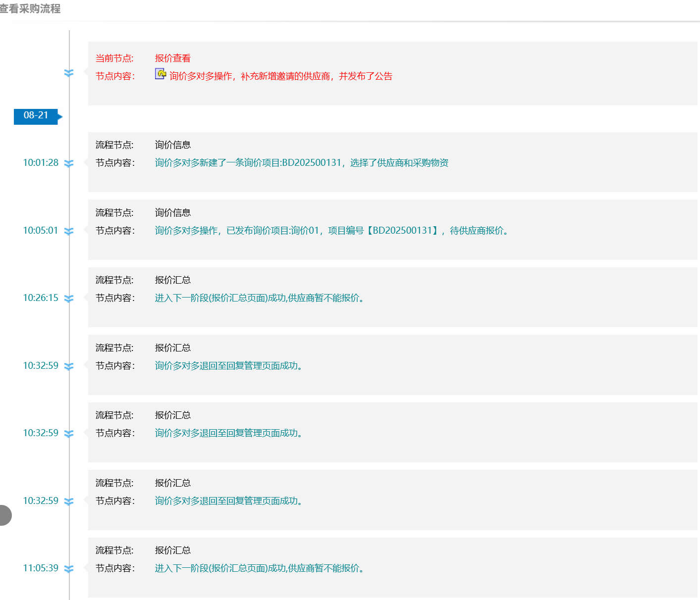Click the double-chevron marker at 10:26:15
The width and height of the screenshot is (700, 600).
[x=69, y=299]
